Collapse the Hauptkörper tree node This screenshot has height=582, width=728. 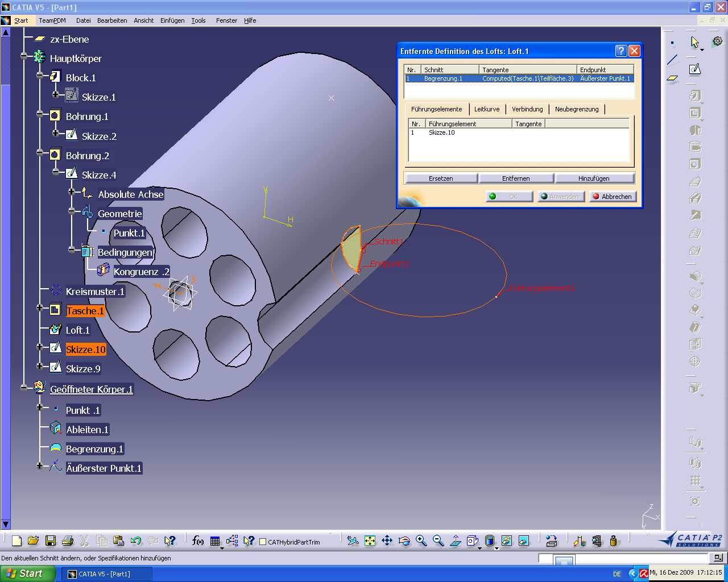[24, 56]
